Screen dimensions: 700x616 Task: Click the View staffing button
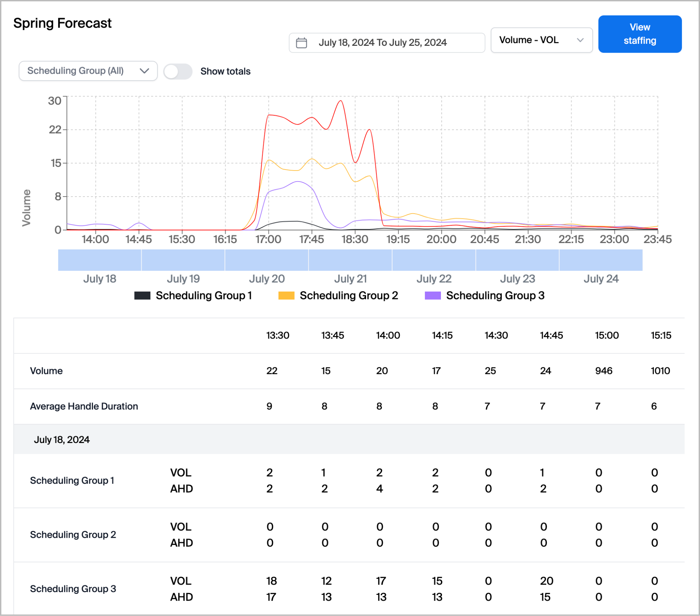[x=640, y=34]
